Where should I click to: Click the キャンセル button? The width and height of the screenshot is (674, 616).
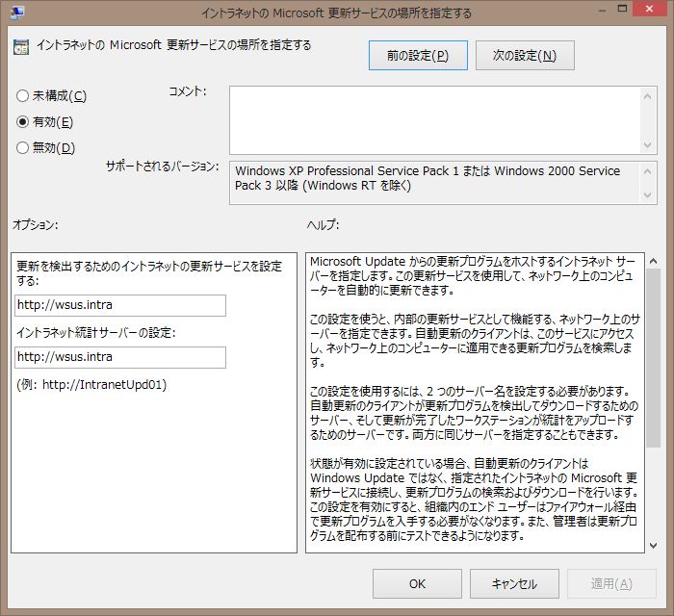(514, 584)
